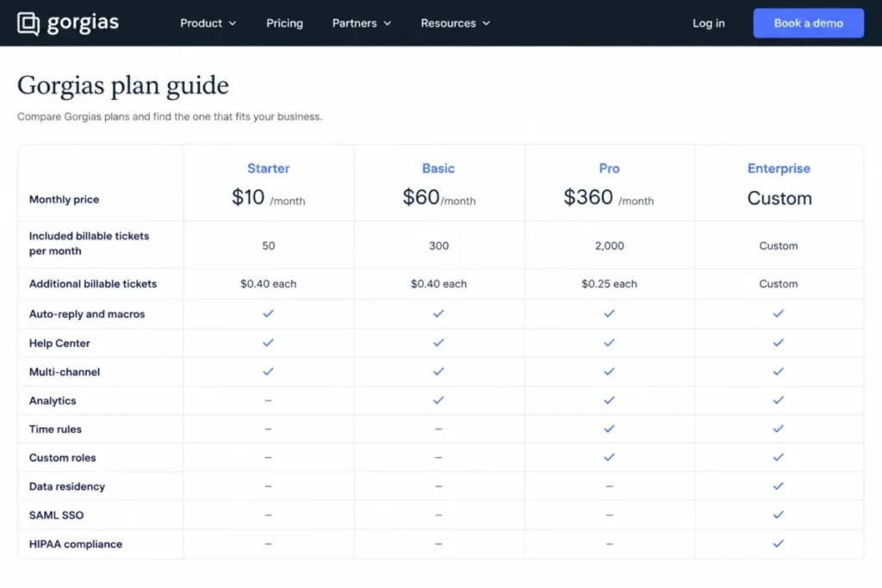Click Included billable tickets per month label
This screenshot has width=882, height=588.
[x=89, y=244]
